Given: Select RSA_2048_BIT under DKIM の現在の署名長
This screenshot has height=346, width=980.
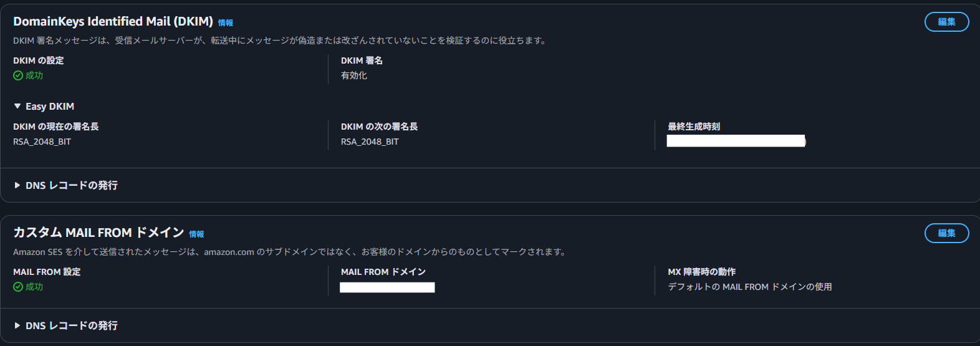Looking at the screenshot, I should tap(42, 142).
